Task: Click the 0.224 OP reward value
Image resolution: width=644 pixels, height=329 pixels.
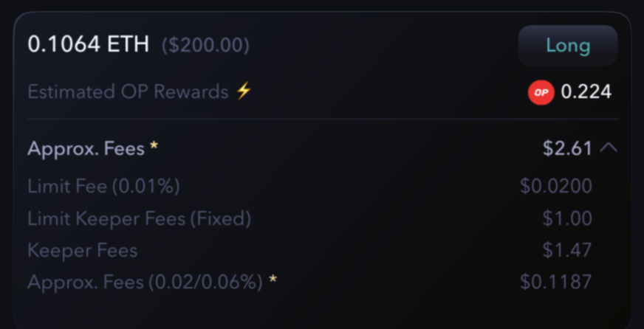Action: (x=586, y=92)
